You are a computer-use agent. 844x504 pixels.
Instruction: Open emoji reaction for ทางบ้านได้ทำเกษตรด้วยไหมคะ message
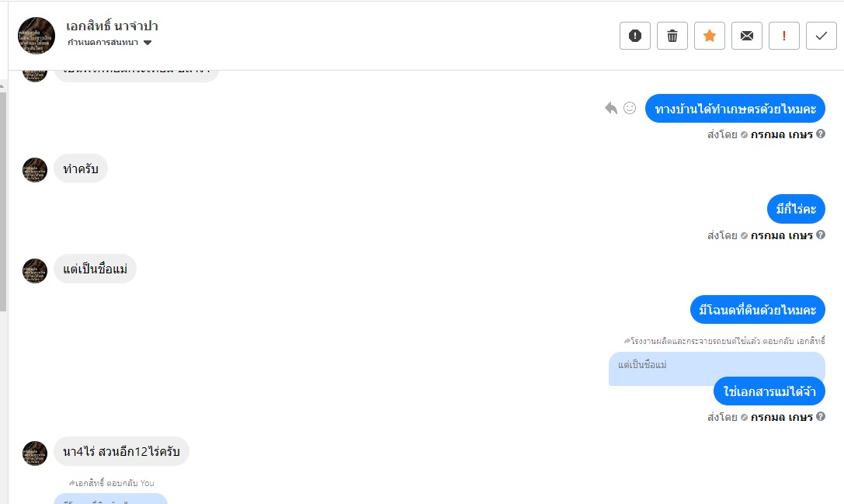[x=630, y=108]
